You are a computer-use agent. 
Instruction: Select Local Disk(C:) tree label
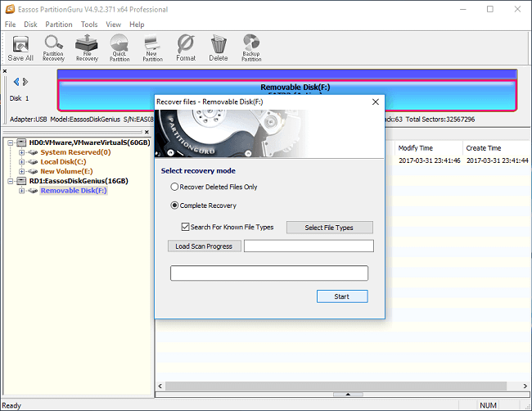[64, 162]
